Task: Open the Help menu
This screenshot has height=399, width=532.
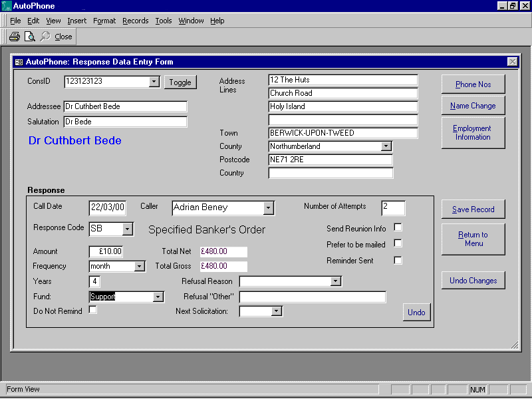Action: click(x=217, y=21)
